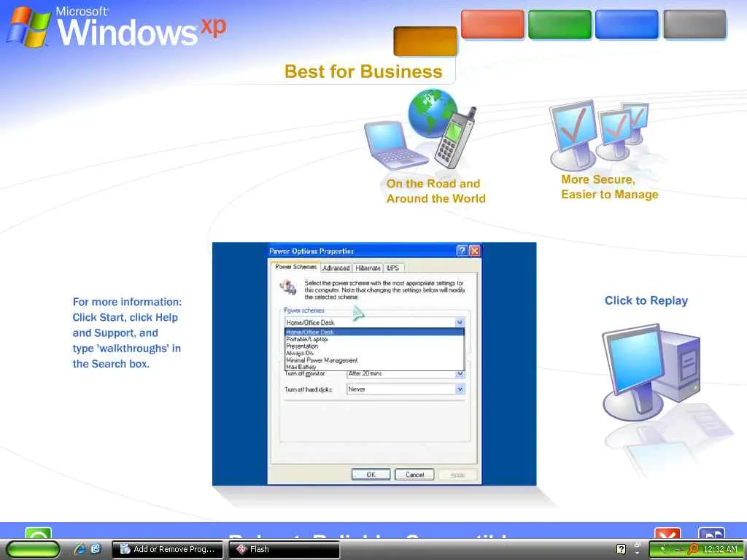Click the red X tour exit button
The height and width of the screenshot is (560, 747).
[x=667, y=533]
